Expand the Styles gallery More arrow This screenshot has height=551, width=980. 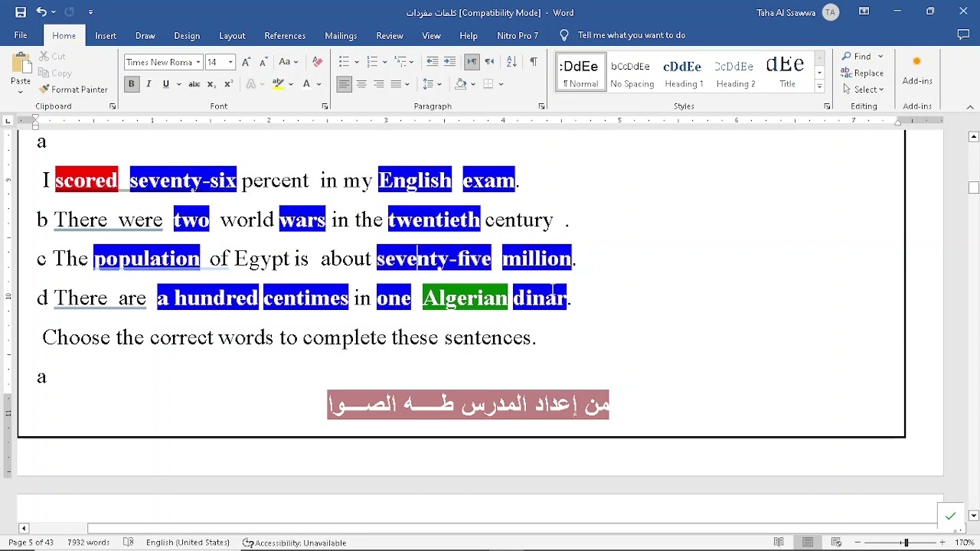(820, 87)
